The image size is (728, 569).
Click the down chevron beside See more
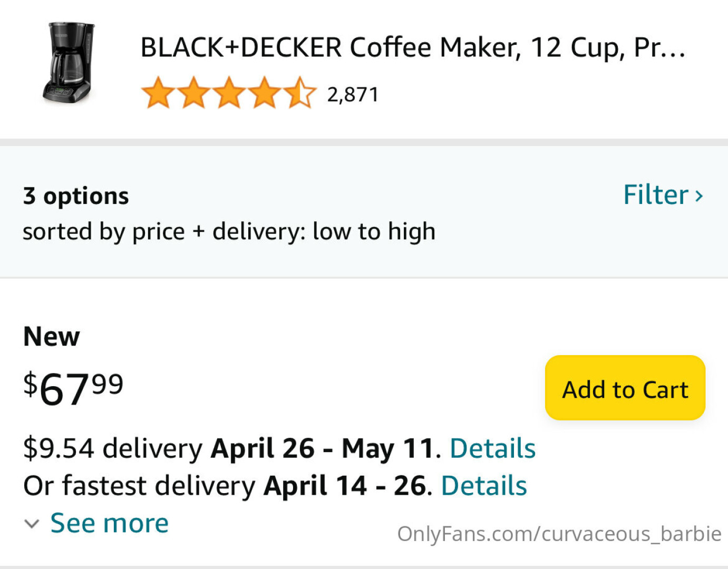coord(32,524)
